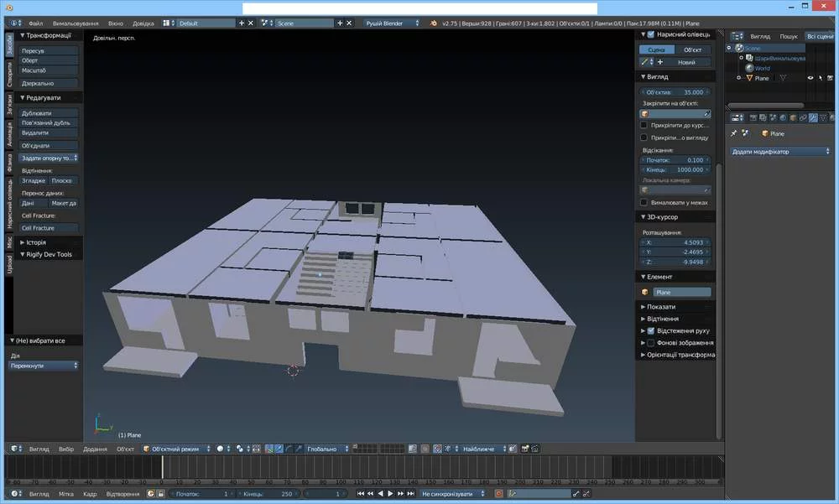This screenshot has height=504, width=839.
Task: Click the eyedropper in lock-to-object field
Action: [706, 113]
